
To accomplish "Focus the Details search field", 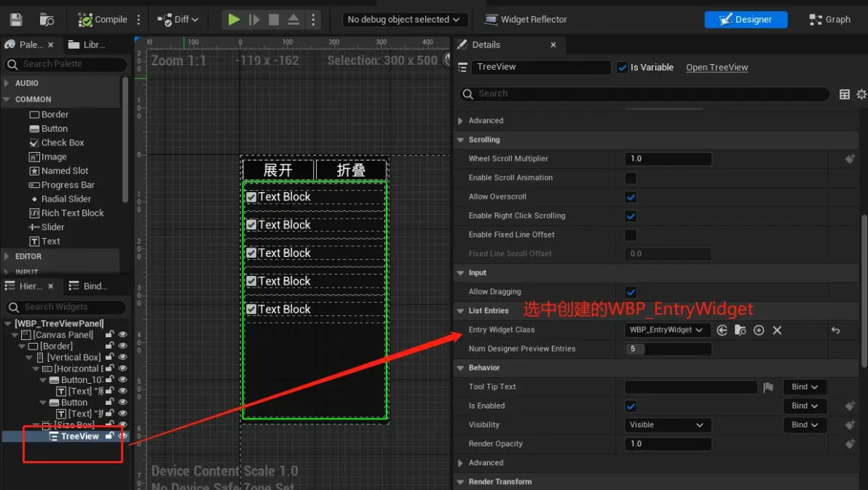I will [644, 94].
